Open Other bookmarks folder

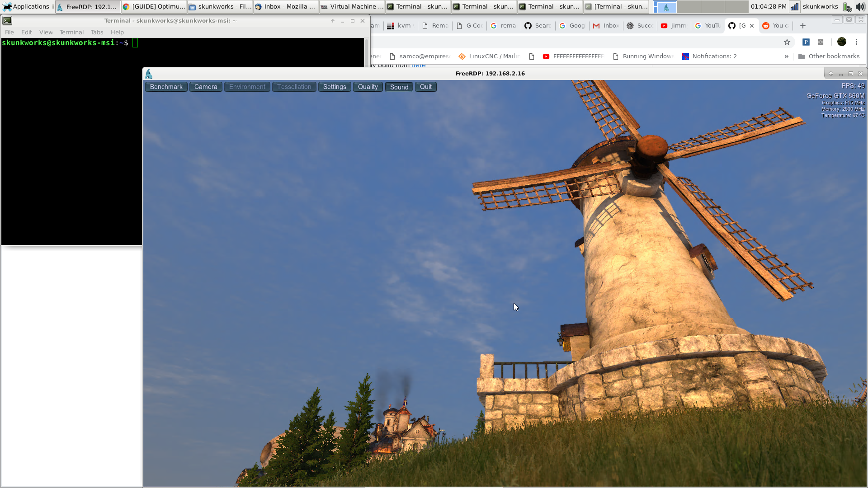[829, 56]
